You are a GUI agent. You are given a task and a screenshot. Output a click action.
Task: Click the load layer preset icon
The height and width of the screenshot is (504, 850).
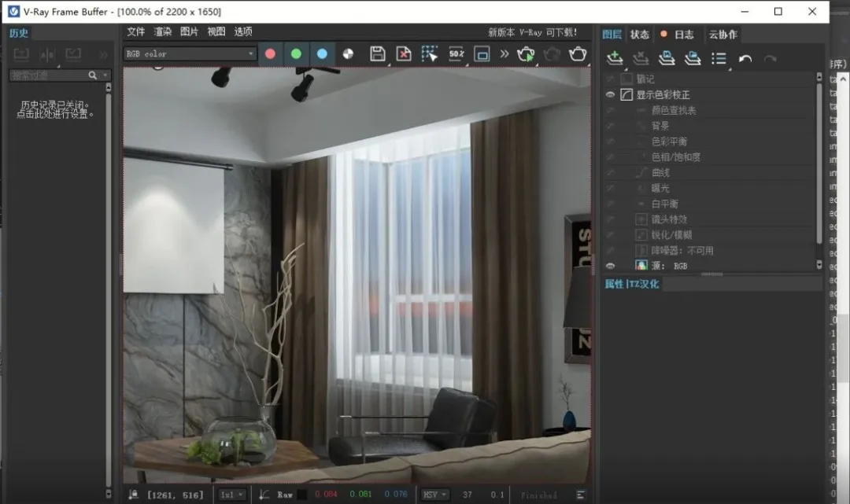click(693, 58)
